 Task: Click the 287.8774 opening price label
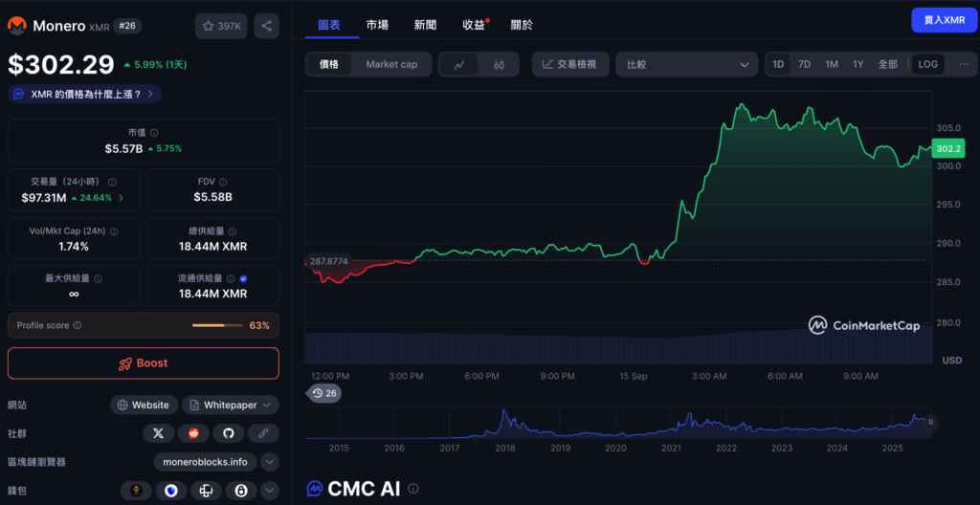327,260
